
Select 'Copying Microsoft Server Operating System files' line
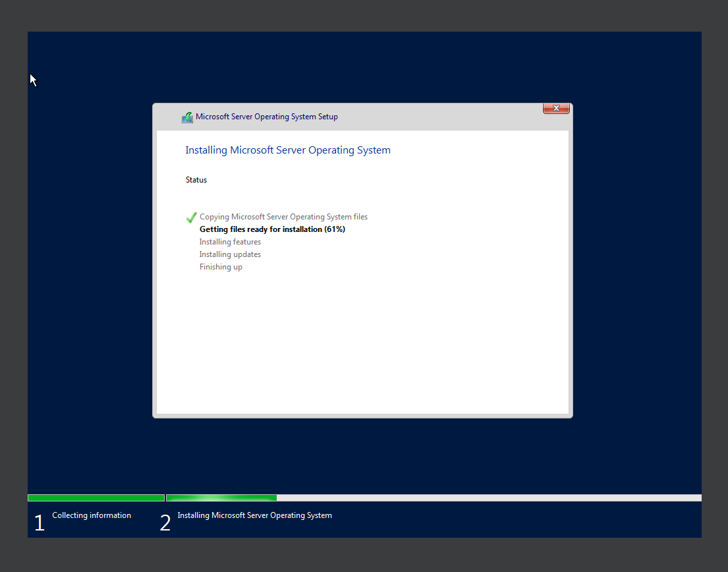(283, 217)
